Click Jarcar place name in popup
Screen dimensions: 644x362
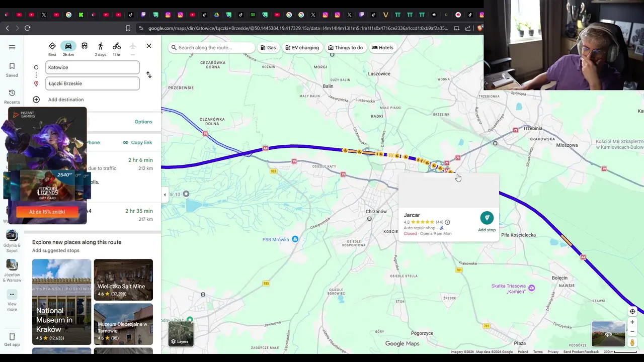pyautogui.click(x=412, y=215)
